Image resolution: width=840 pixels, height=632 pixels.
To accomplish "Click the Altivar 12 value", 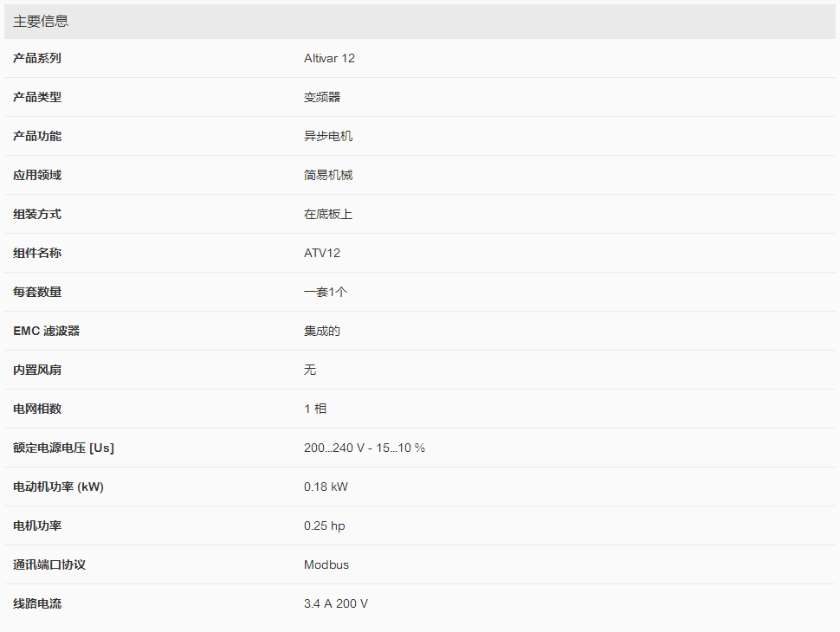I will click(329, 58).
